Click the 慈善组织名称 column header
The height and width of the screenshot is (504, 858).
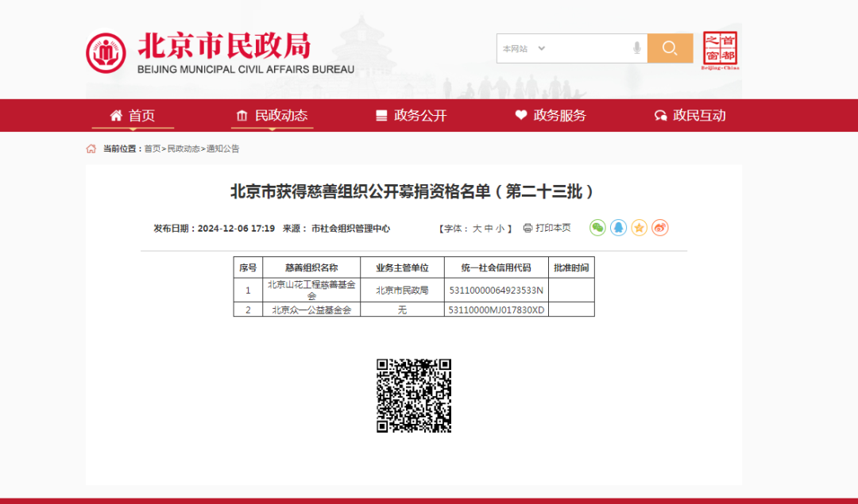point(311,267)
